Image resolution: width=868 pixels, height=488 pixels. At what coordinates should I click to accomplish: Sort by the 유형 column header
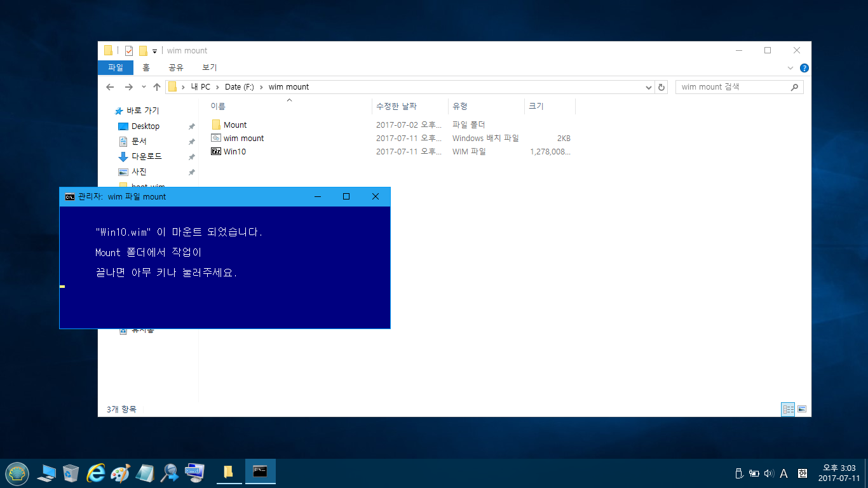tap(486, 107)
